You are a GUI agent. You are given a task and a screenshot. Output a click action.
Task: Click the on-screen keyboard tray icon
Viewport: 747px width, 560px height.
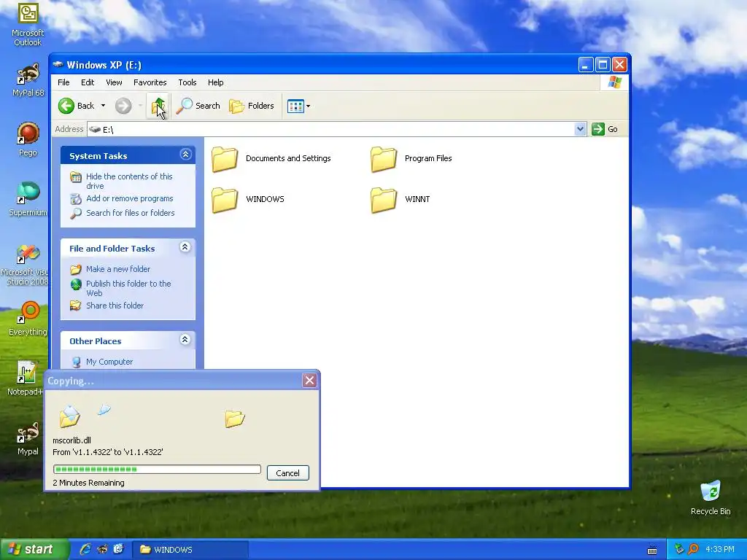(x=652, y=551)
